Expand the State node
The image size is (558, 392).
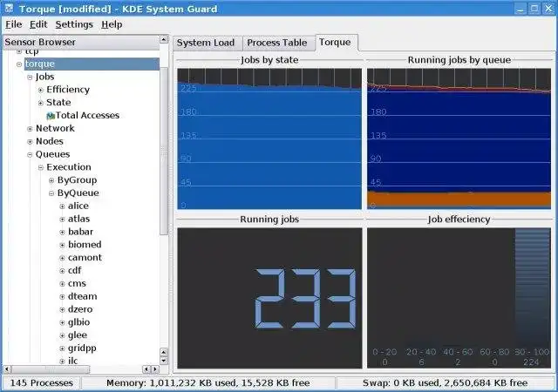click(41, 103)
